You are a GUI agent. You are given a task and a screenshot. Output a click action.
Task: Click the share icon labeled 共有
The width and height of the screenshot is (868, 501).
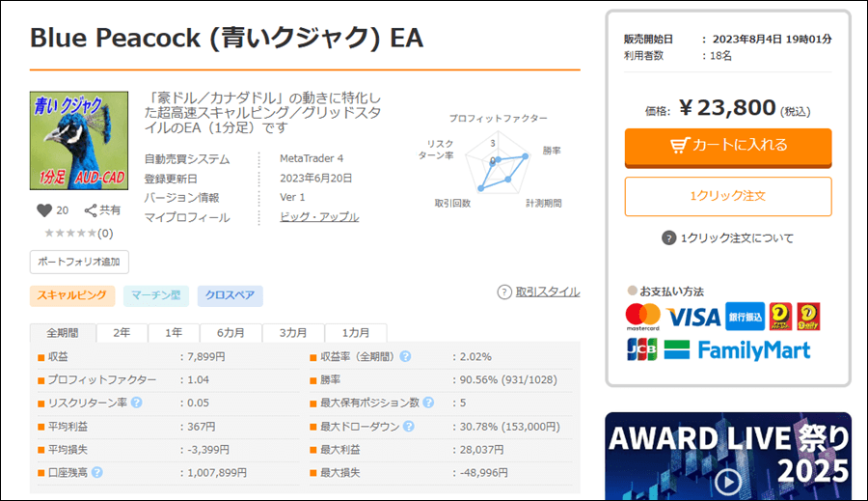(92, 210)
